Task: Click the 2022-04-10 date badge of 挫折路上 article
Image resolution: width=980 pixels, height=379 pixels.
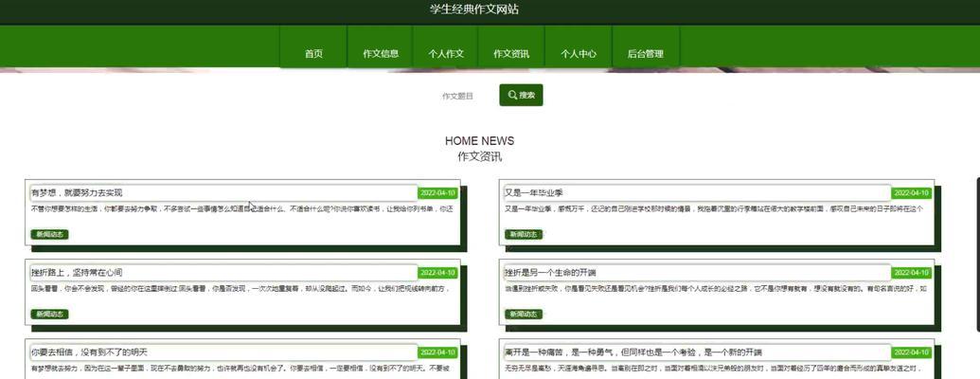Action: click(437, 273)
